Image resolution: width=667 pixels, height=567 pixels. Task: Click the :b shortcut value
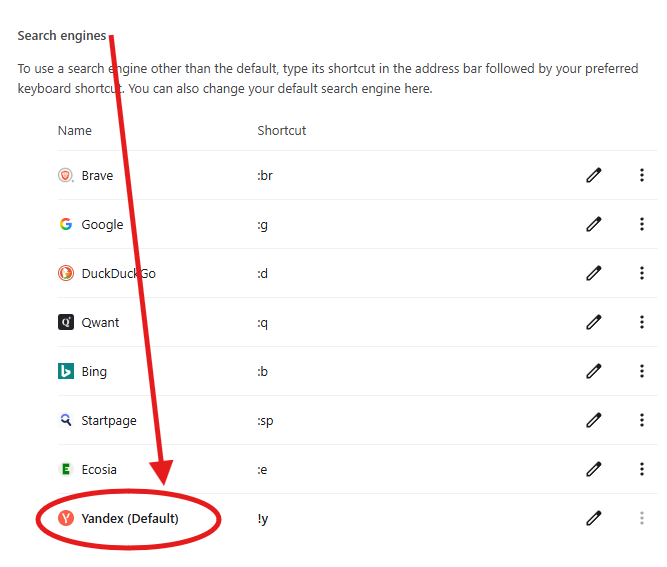point(262,372)
